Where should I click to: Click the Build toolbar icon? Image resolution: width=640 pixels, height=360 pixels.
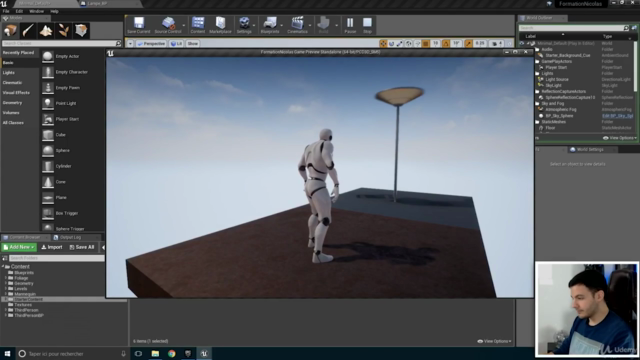click(323, 25)
